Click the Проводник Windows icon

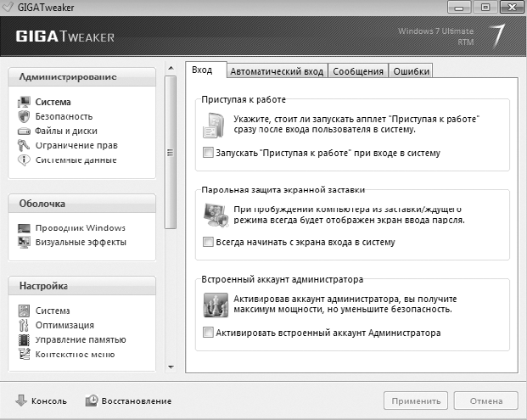point(24,228)
